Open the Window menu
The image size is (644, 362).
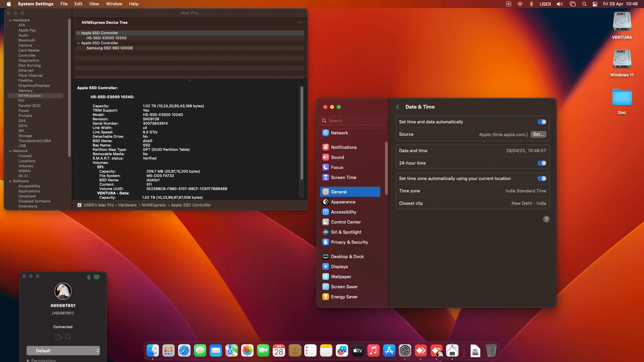(114, 4)
